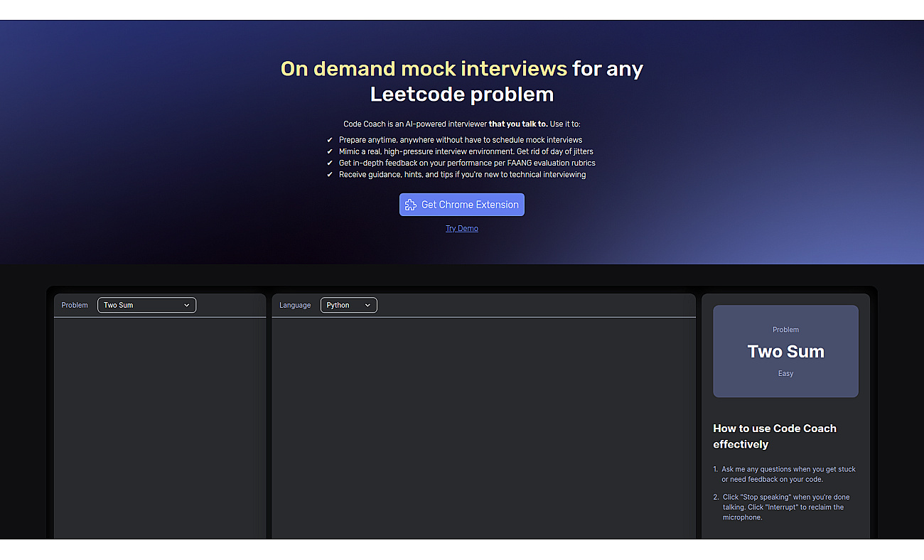Click the "Prepare anytime, anywhere" bullet text

[461, 140]
